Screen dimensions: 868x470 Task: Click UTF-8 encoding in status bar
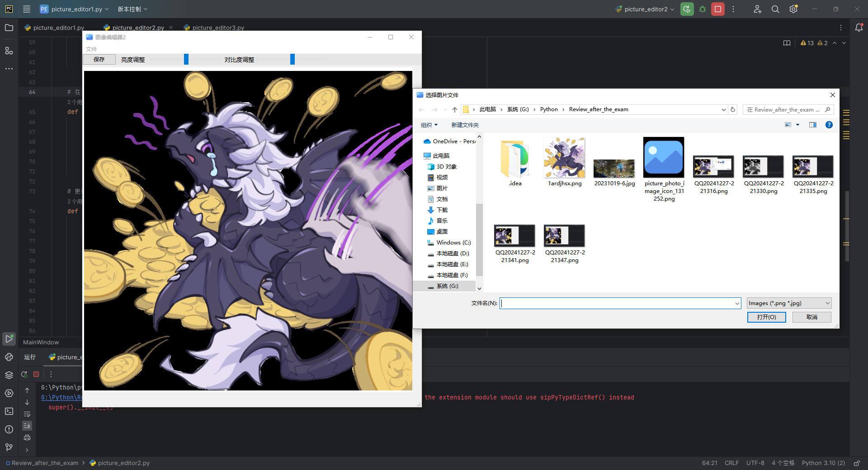click(755, 463)
